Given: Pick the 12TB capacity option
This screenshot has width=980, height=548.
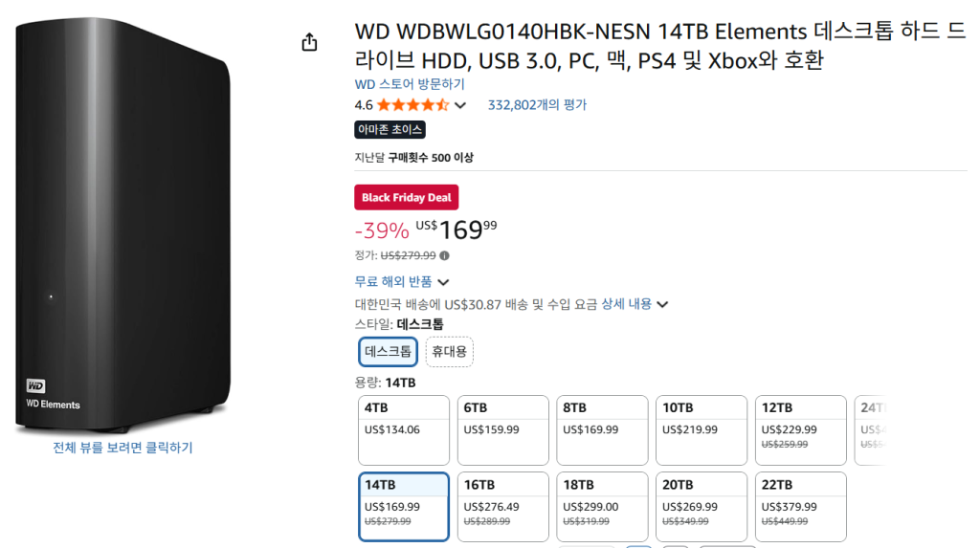Looking at the screenshot, I should [x=800, y=429].
